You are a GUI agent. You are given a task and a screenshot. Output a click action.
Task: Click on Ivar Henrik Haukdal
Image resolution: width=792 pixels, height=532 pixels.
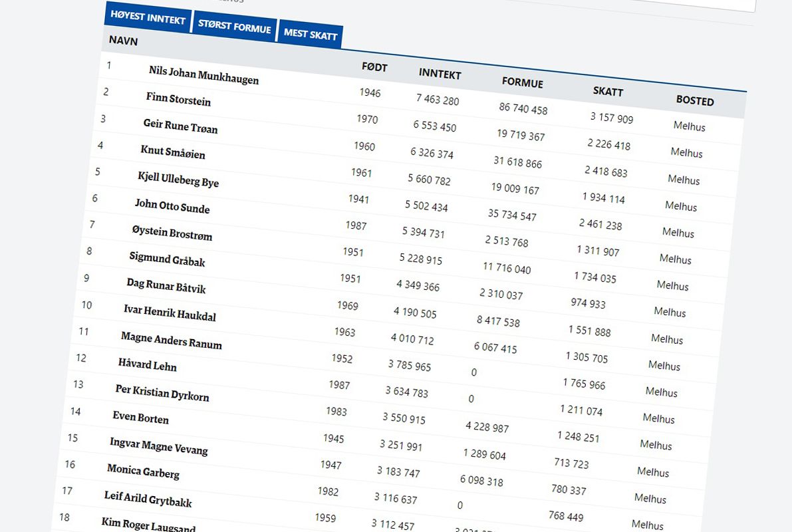[170, 313]
